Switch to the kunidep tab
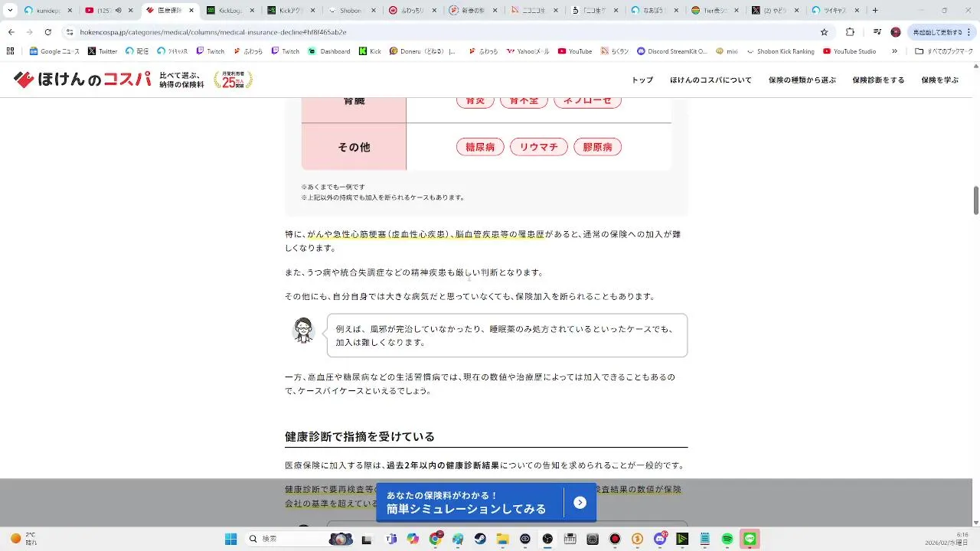Viewport: 980px width, 551px height. [47, 11]
